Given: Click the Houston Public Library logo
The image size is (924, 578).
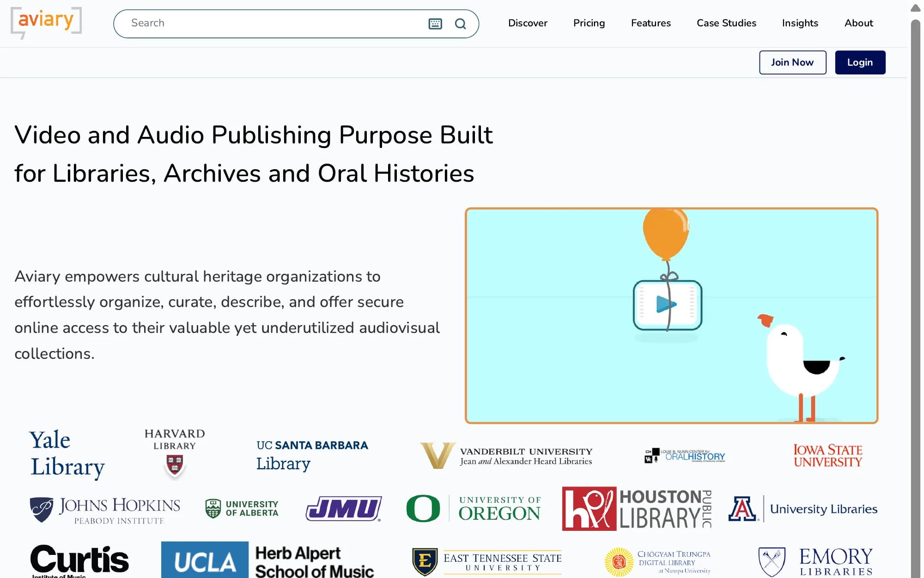Looking at the screenshot, I should tap(637, 509).
